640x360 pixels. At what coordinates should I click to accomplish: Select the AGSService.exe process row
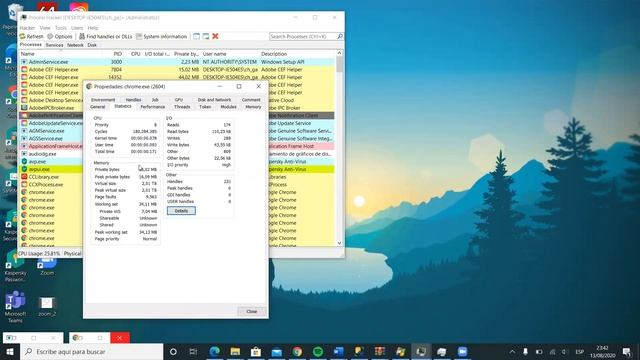51,138
